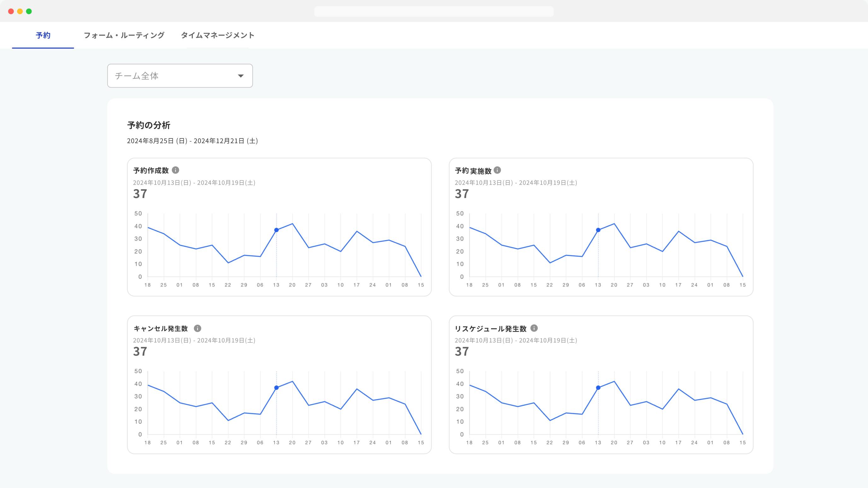Click info icon beside キャンセル発生数
The image size is (868, 488).
197,328
